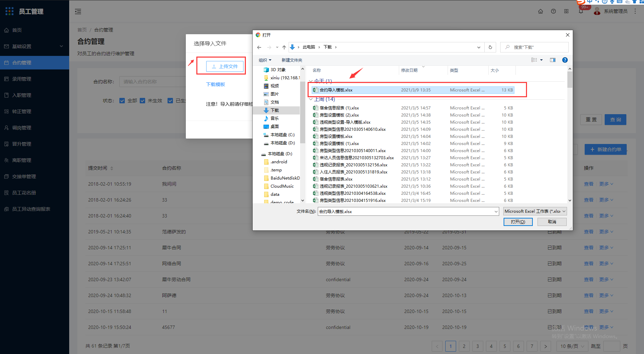The width and height of the screenshot is (644, 354).
Task: Select 图片 folder in navigation tree
Action: pyautogui.click(x=274, y=94)
